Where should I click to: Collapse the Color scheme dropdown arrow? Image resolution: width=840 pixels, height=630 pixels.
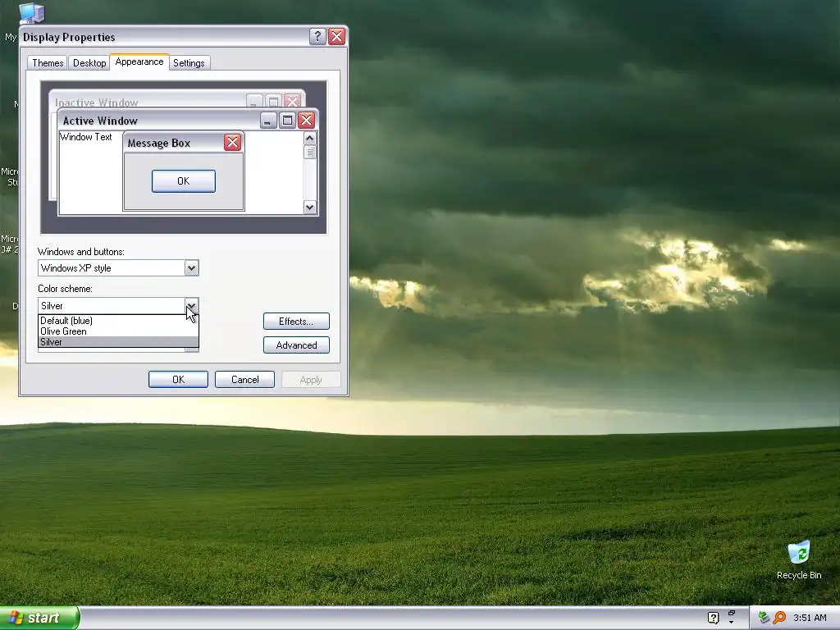click(x=191, y=306)
